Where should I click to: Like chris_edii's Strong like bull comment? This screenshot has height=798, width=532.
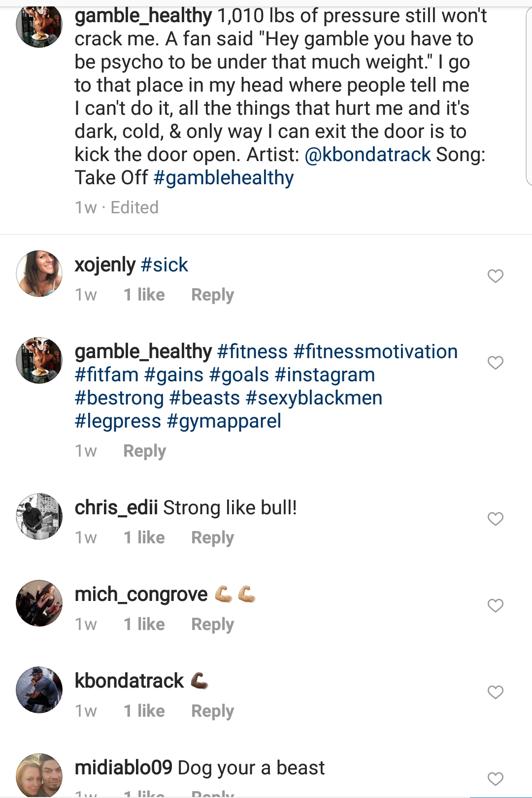point(495,519)
